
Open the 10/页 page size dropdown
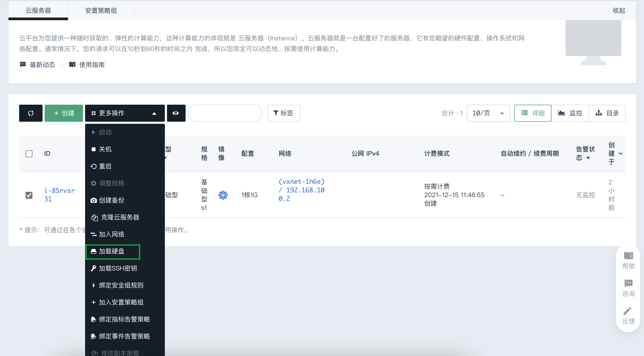click(x=488, y=113)
